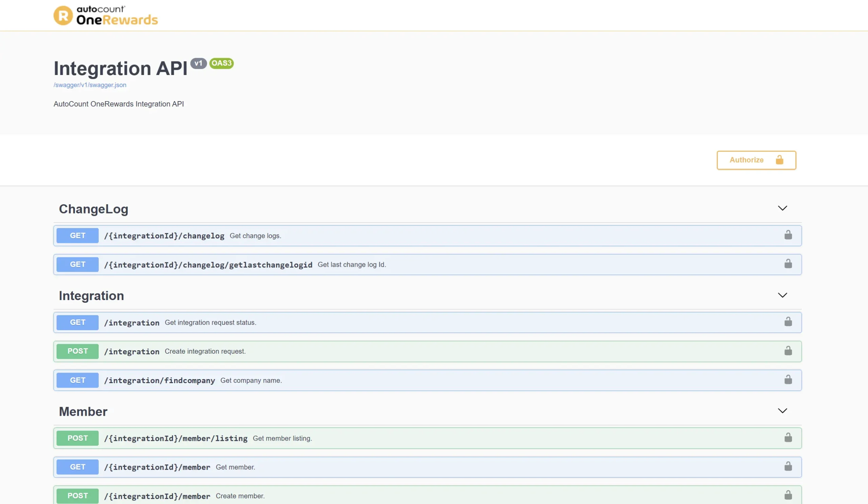Click the Member section heading

tap(83, 412)
